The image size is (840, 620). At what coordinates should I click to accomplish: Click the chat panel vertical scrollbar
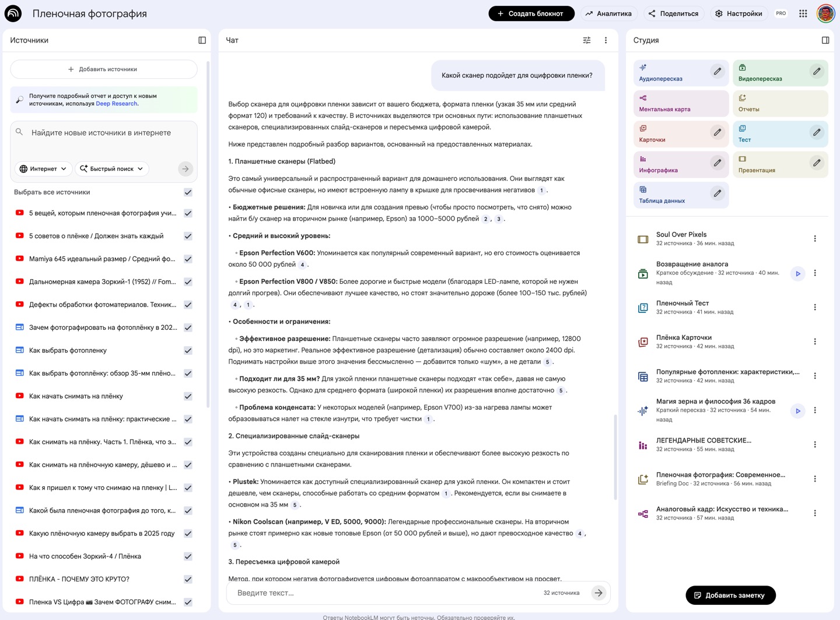pos(615,457)
